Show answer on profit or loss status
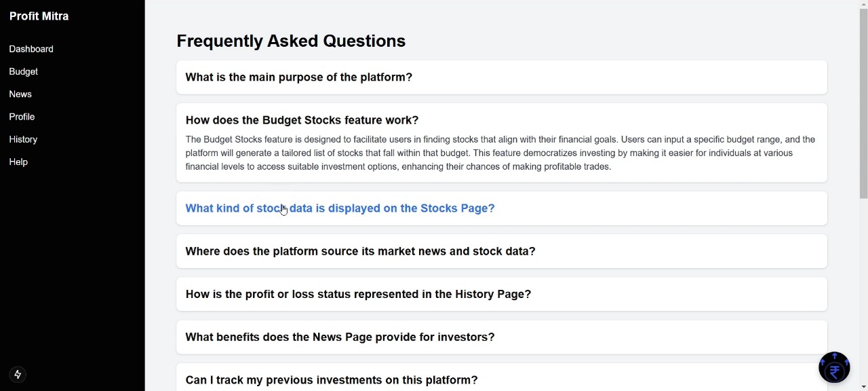The height and width of the screenshot is (391, 868). point(358,295)
